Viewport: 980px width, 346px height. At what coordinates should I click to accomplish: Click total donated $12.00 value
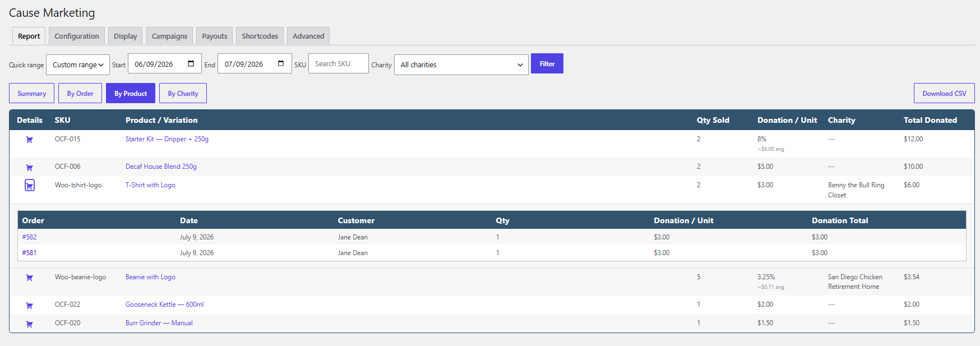coord(913,139)
